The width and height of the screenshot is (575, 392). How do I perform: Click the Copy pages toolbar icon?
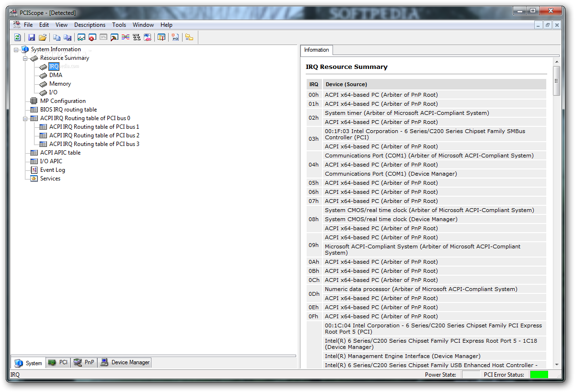(57, 37)
